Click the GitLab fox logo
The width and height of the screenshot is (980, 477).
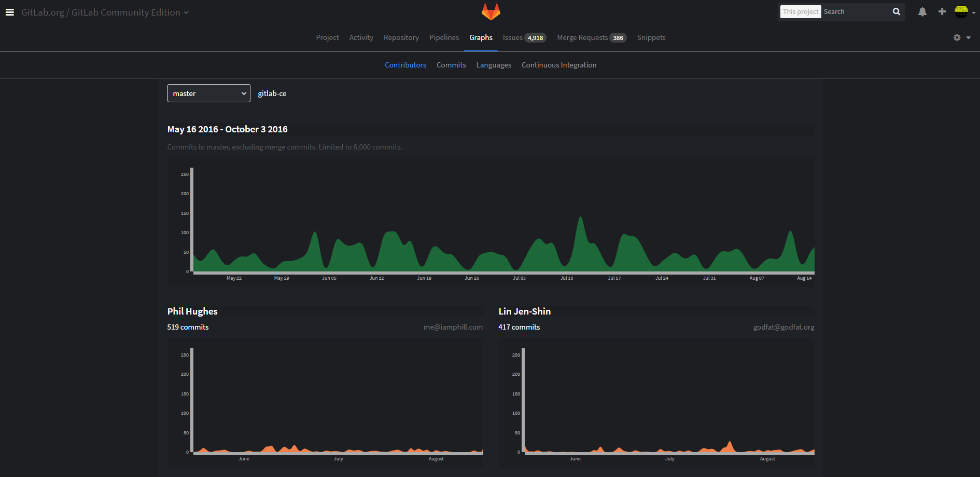[x=490, y=11]
